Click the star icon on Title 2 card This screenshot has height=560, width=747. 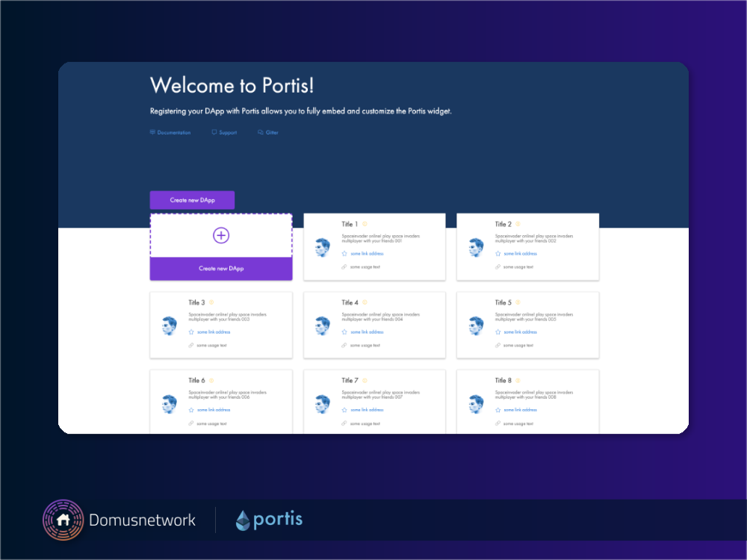[x=498, y=253]
